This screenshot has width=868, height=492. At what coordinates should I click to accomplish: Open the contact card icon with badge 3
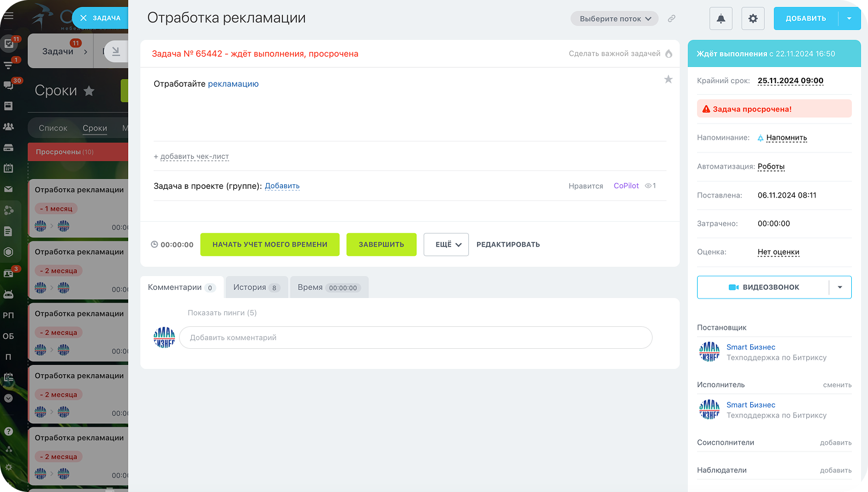(x=9, y=273)
